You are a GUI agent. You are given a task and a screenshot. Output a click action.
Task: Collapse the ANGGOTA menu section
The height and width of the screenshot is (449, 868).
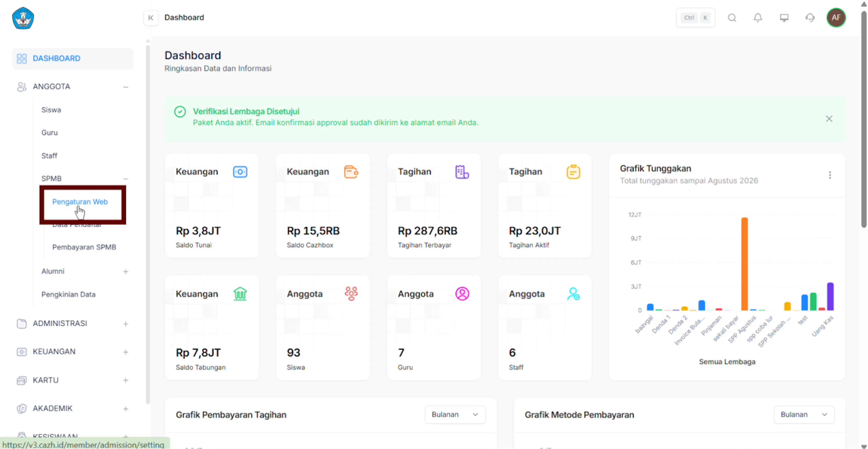pyautogui.click(x=126, y=87)
